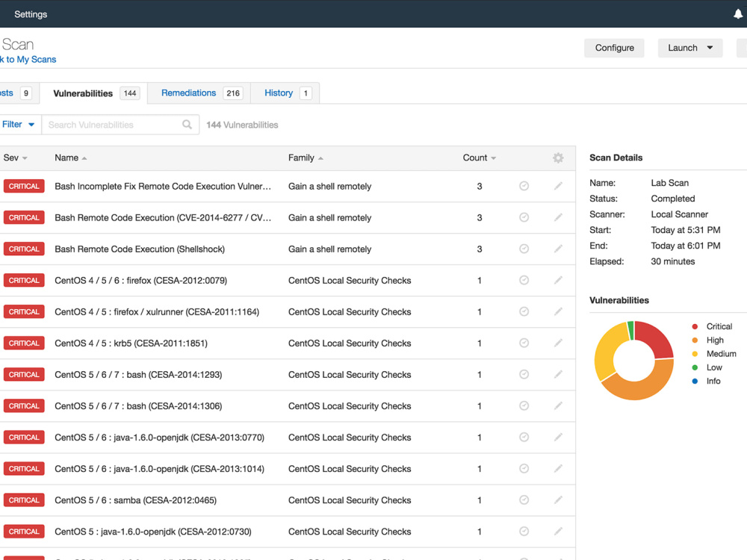
Task: Click High orange legend swatch
Action: 695,340
